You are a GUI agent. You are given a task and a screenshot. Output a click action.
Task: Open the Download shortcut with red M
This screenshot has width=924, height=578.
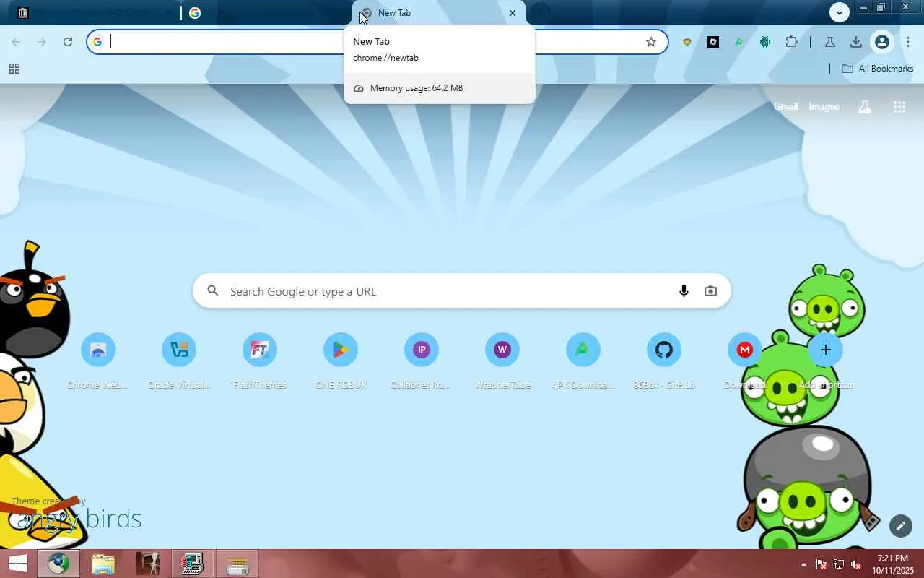pos(745,361)
